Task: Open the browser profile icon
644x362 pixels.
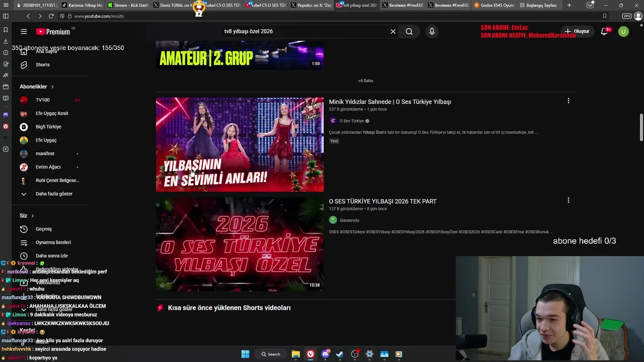Action: (x=638, y=16)
